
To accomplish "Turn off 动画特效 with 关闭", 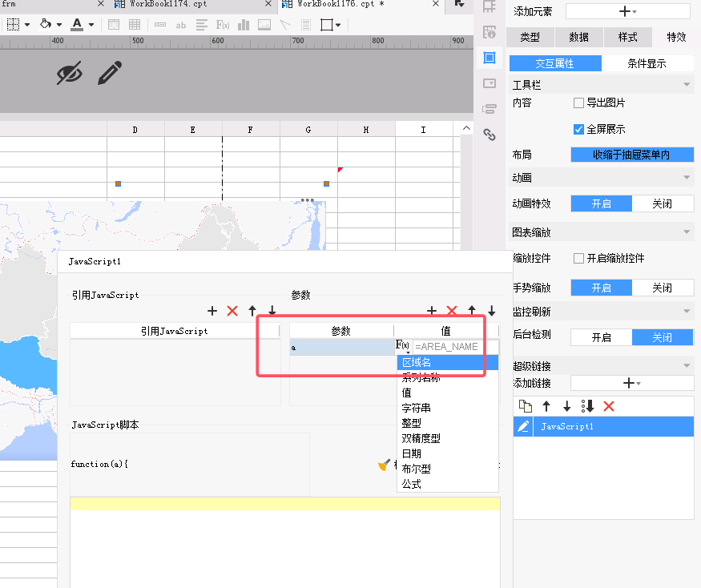I will pos(662,203).
